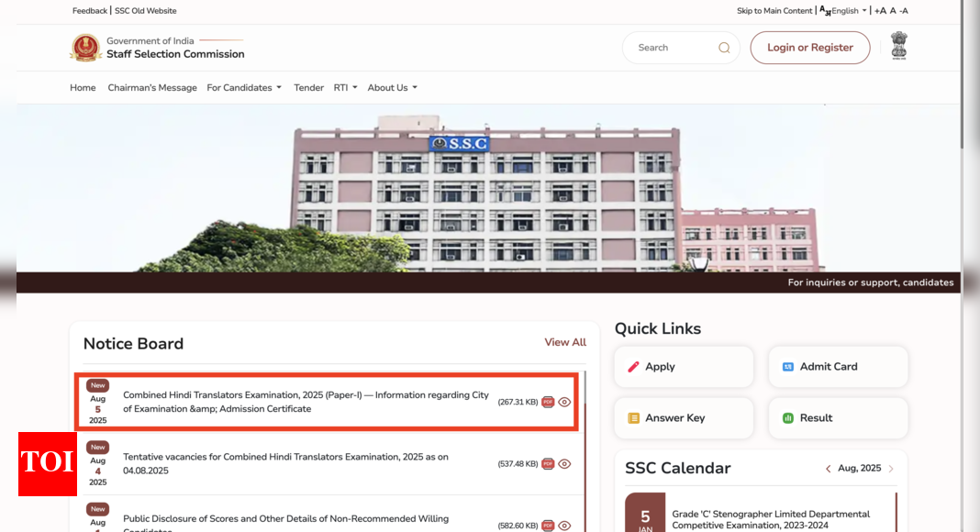The width and height of the screenshot is (980, 532).
Task: Click View All on the Notice Board
Action: (565, 342)
